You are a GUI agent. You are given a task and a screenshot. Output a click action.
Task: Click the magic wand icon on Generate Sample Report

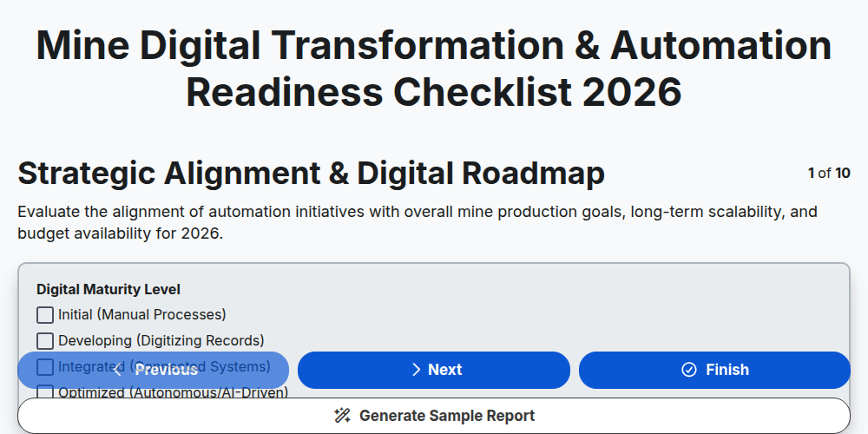point(342,416)
